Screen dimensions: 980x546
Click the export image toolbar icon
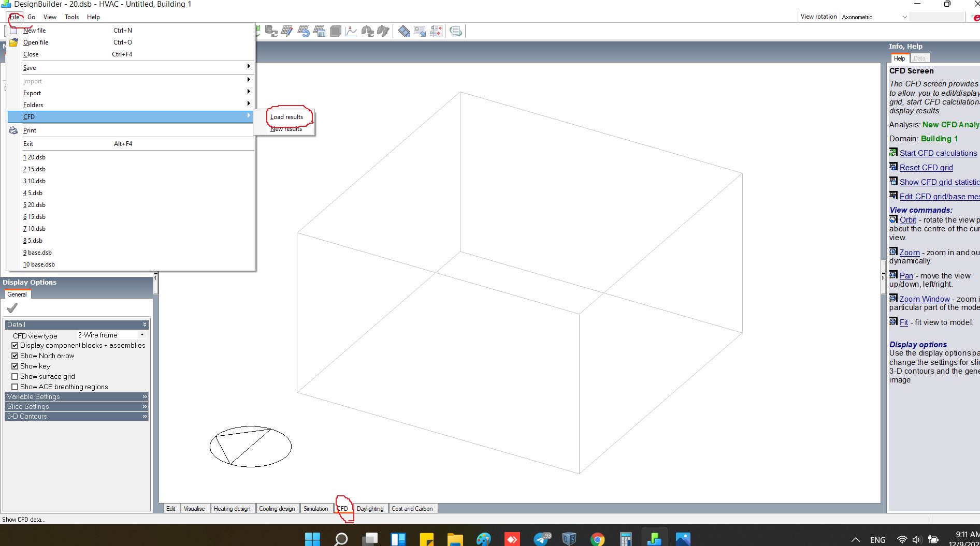click(x=420, y=31)
